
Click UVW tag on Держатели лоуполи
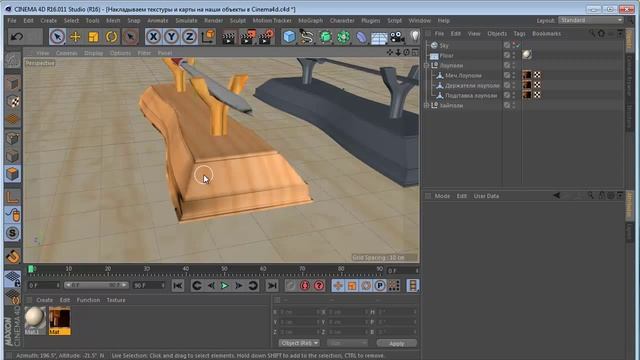(x=537, y=85)
